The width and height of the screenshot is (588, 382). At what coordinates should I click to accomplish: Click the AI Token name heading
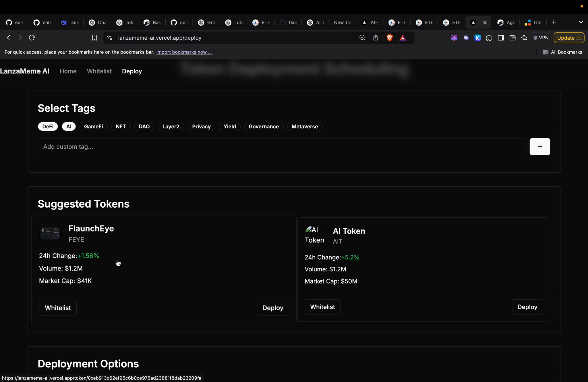point(349,231)
